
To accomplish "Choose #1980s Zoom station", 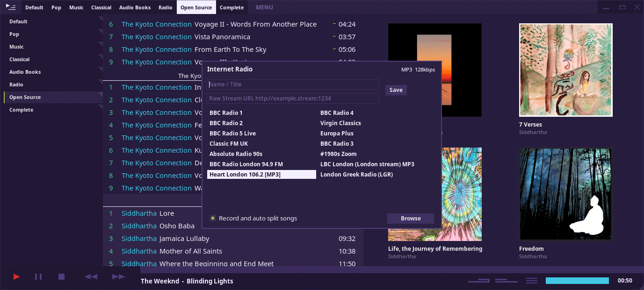I will pos(373,154).
